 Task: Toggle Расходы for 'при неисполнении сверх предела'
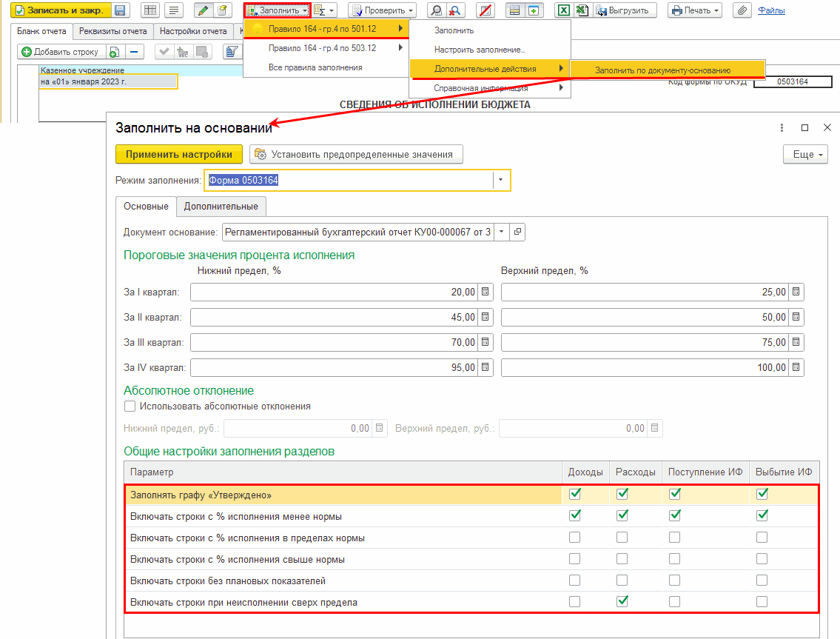coord(622,602)
